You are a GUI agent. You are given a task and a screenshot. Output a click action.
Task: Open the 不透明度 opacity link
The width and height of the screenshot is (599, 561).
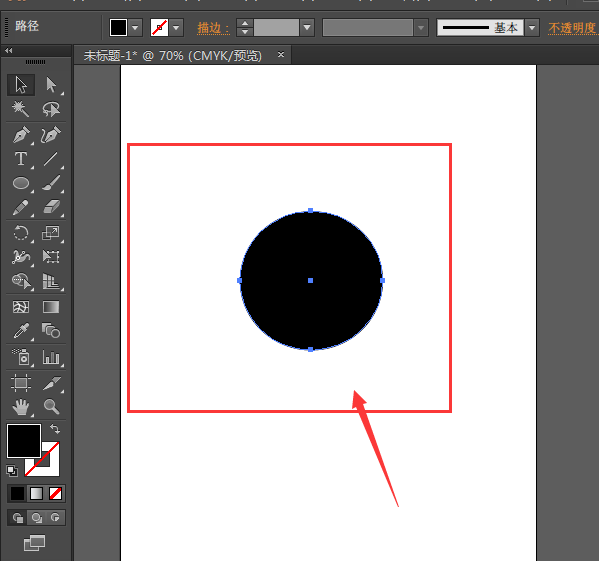[x=572, y=28]
